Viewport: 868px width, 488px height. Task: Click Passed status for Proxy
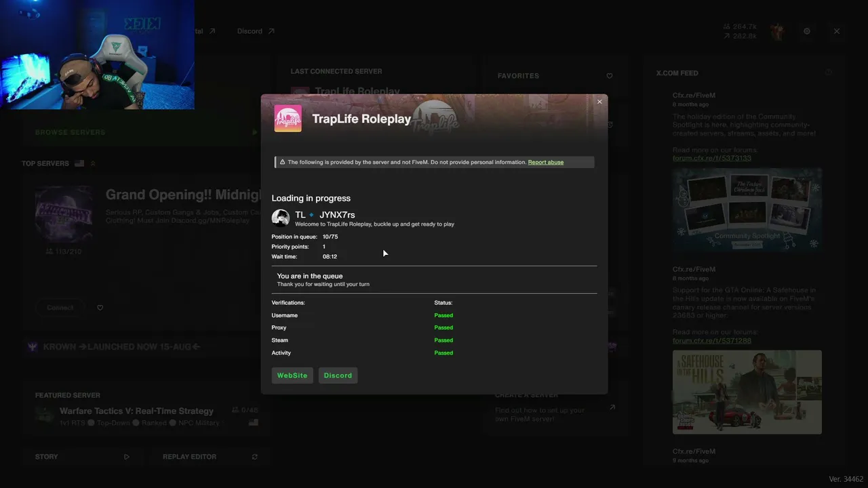(x=443, y=328)
